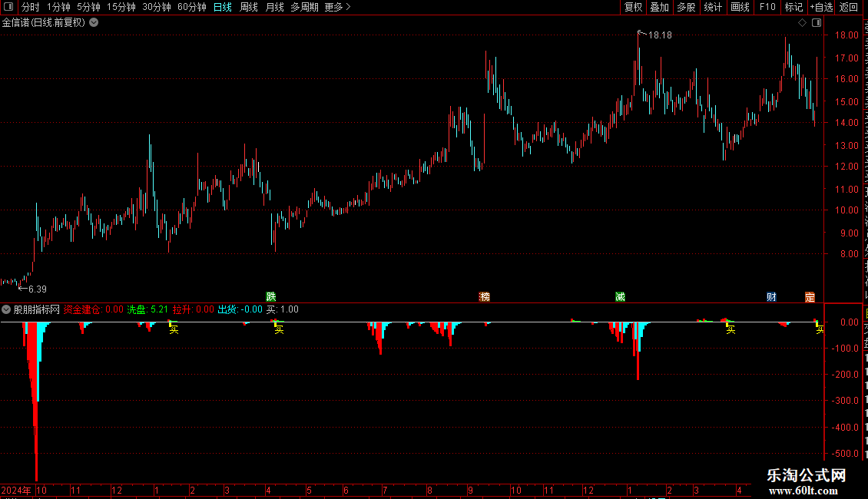
Task: Click the 复权 adjustment button
Action: pyautogui.click(x=633, y=7)
